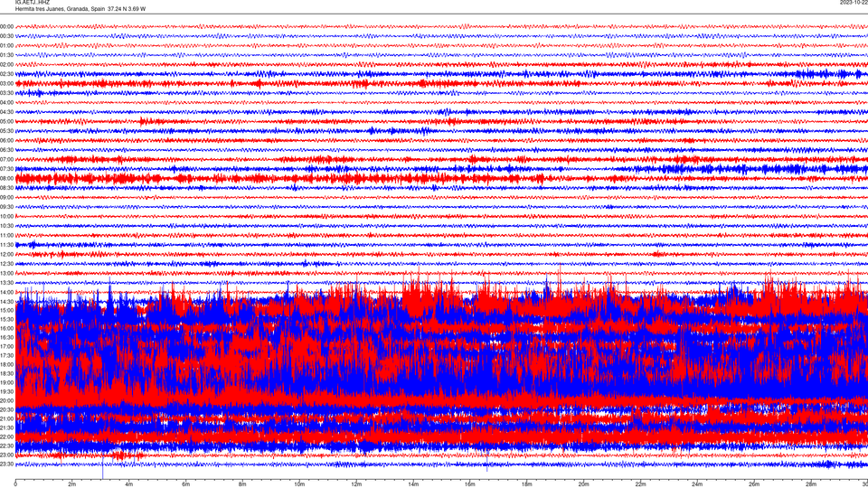Click the 16m axis tick label
868x488 pixels.
coord(470,484)
